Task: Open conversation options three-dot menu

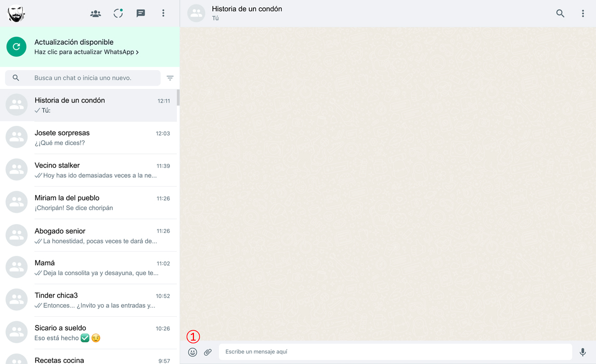Action: [582, 14]
